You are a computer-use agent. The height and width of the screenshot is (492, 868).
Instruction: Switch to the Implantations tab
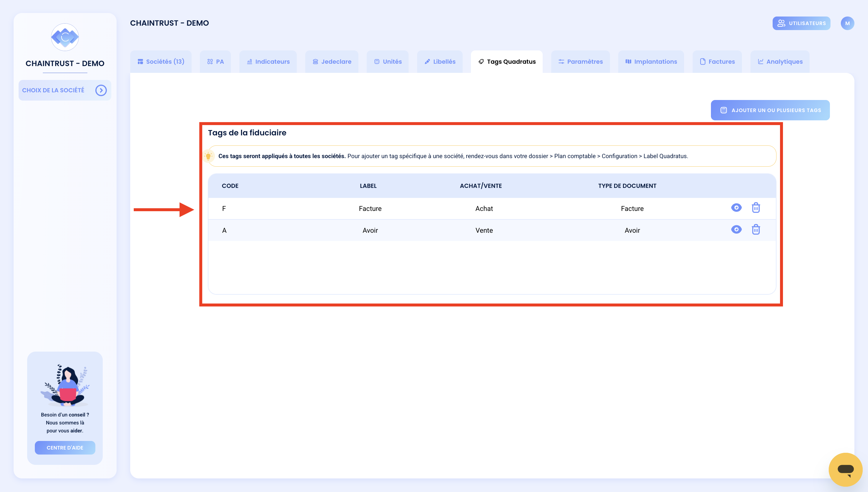click(651, 61)
